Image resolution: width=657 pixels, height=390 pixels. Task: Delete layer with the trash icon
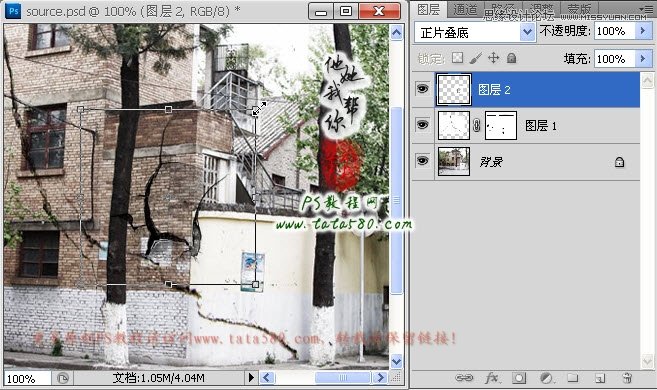tap(627, 378)
